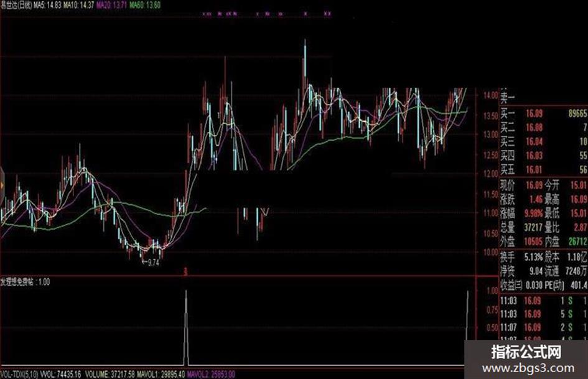The width and height of the screenshot is (588, 379).
Task: Click the VOLUME: 37217.58 readout
Action: pyautogui.click(x=110, y=375)
